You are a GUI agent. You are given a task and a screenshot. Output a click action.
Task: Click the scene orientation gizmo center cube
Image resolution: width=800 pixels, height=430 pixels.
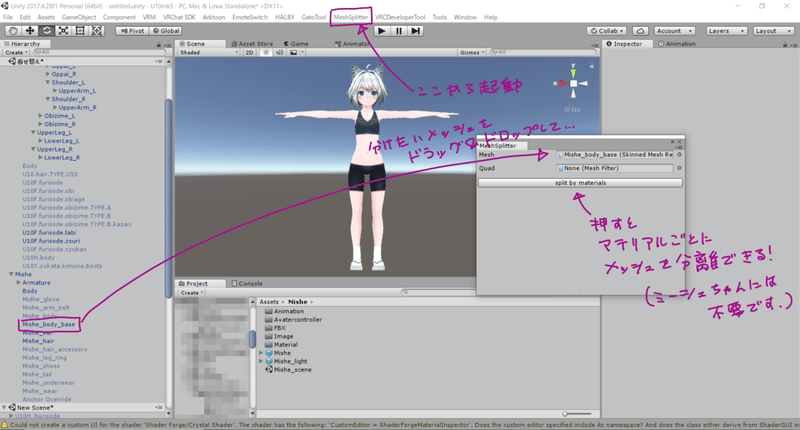pos(573,83)
